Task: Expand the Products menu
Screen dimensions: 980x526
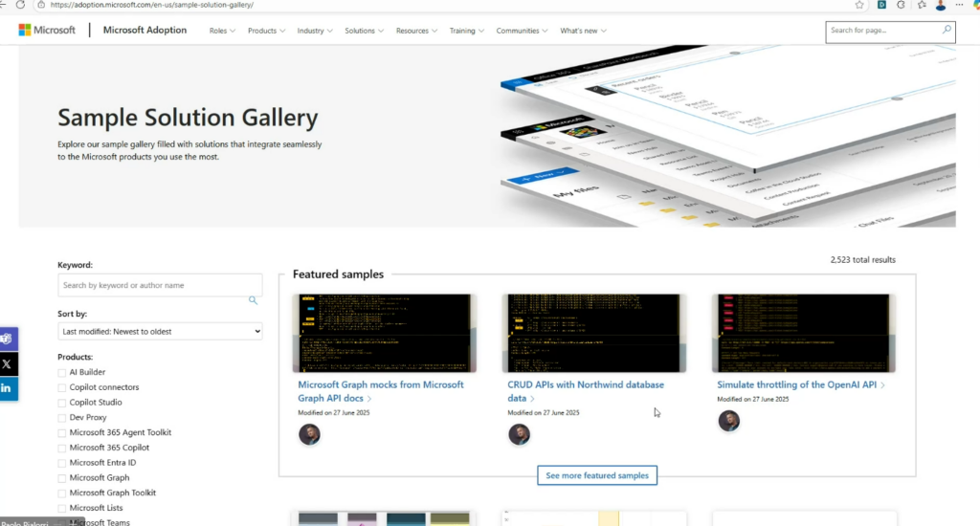Action: coord(266,31)
